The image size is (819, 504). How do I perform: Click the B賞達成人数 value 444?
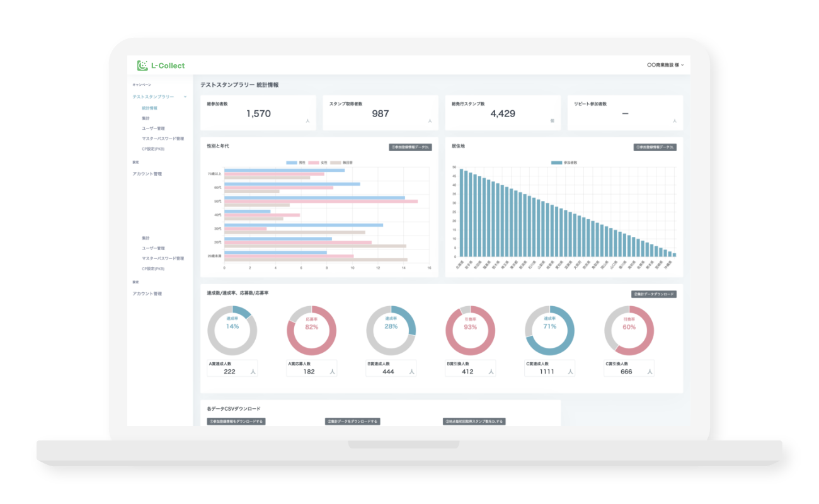(x=388, y=372)
